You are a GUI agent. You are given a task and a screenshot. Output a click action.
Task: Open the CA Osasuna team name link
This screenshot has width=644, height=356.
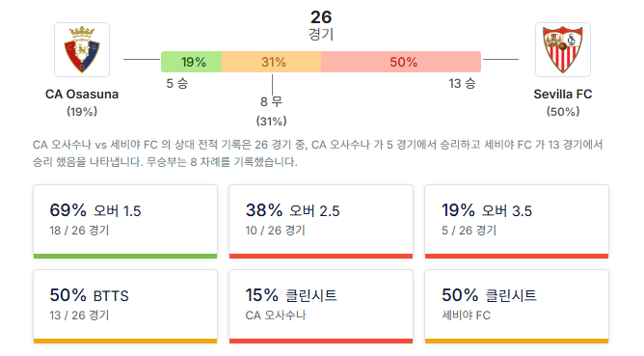[x=82, y=95]
